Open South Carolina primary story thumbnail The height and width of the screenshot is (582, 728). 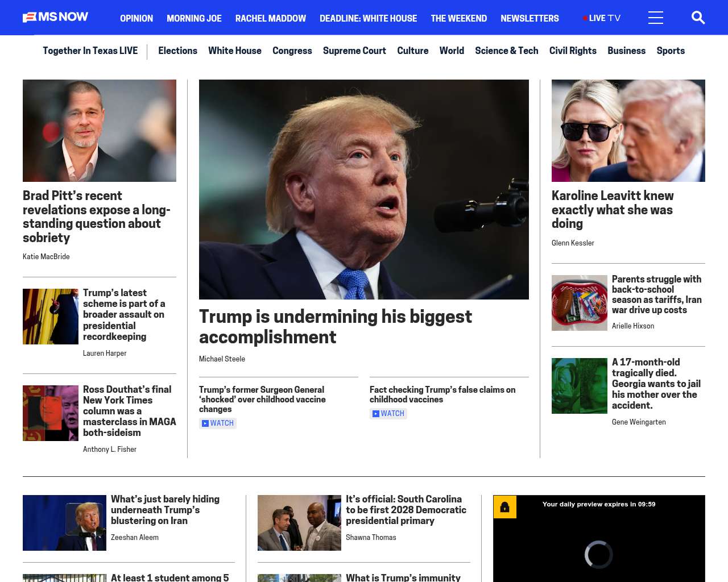(x=299, y=523)
